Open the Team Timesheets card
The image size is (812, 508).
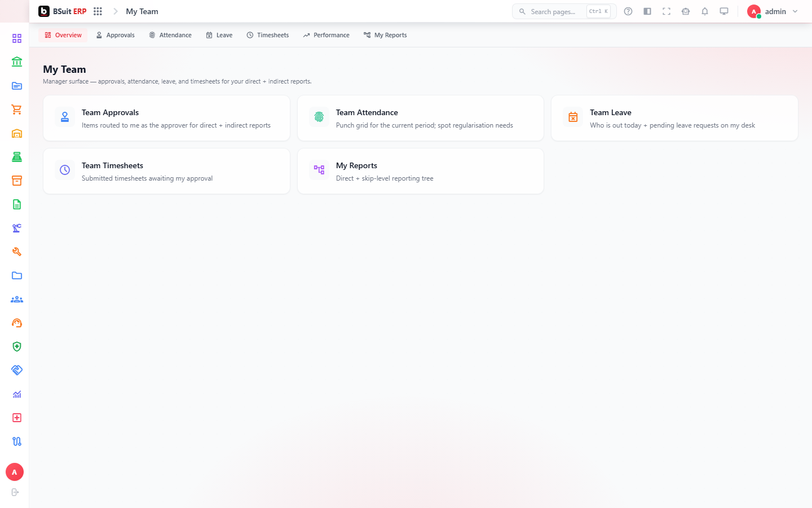tap(166, 171)
